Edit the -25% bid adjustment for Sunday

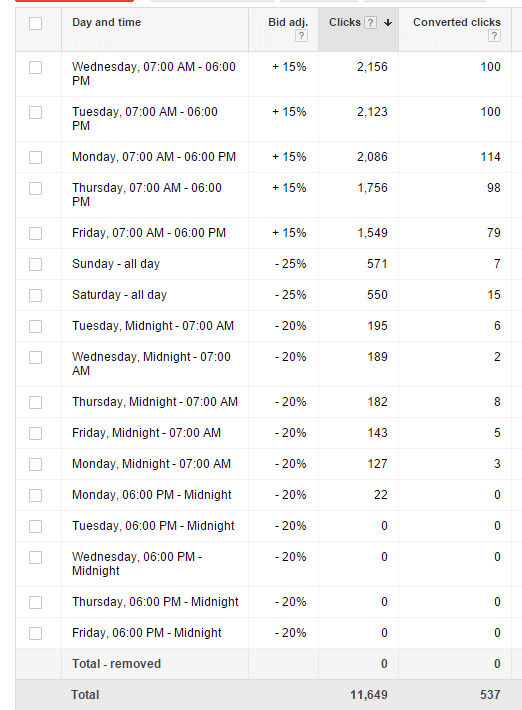coord(291,264)
